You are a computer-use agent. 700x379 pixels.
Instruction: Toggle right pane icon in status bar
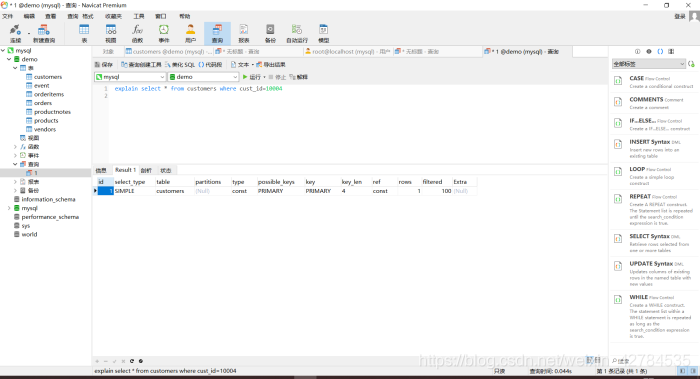693,371
